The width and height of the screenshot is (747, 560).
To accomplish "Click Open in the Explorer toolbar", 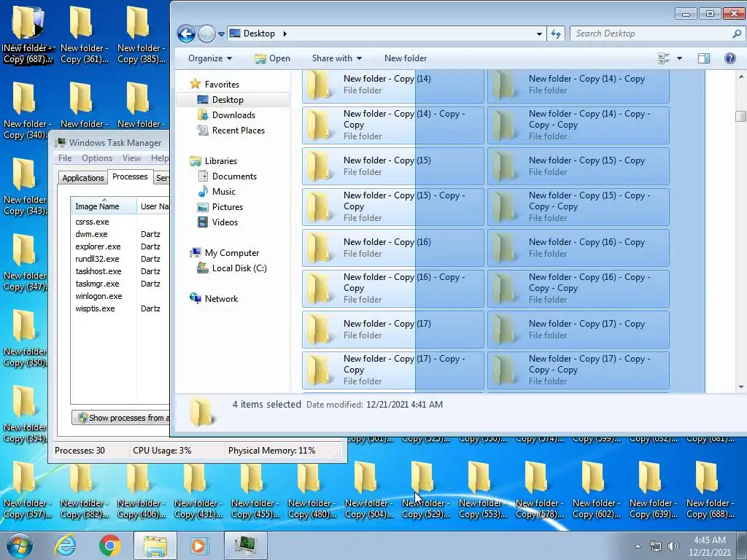I will 273,58.
